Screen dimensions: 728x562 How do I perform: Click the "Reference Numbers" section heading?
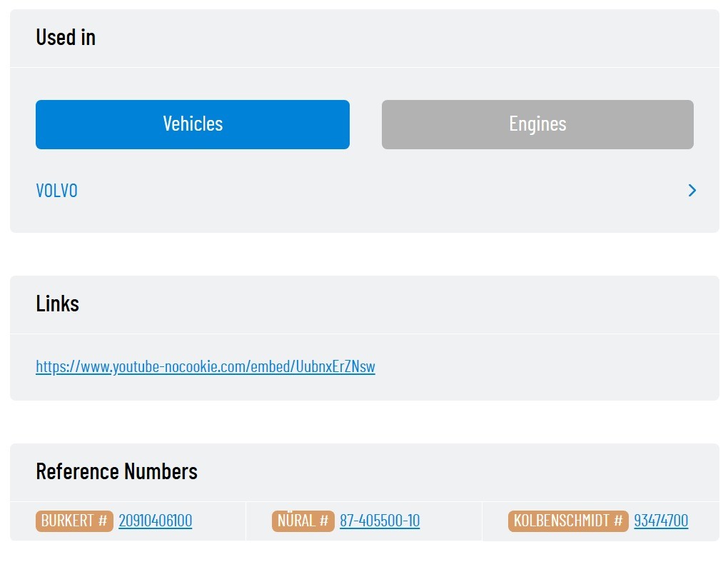(x=116, y=471)
